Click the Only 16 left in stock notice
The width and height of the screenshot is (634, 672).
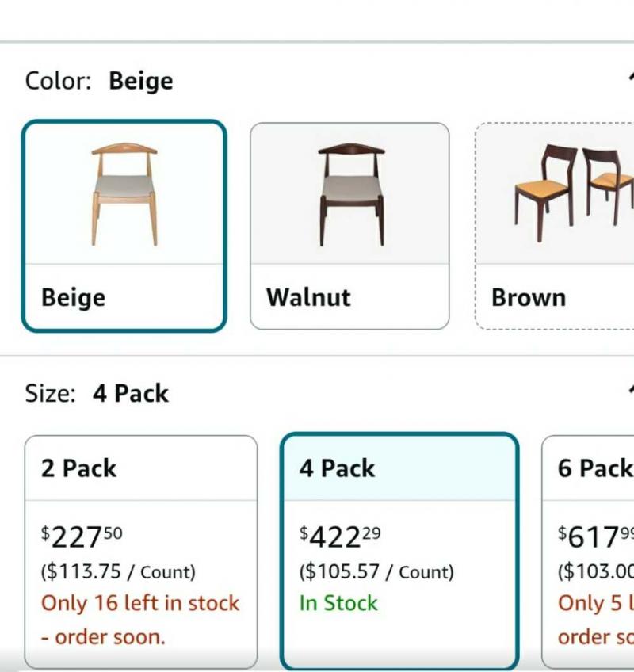coord(140,620)
